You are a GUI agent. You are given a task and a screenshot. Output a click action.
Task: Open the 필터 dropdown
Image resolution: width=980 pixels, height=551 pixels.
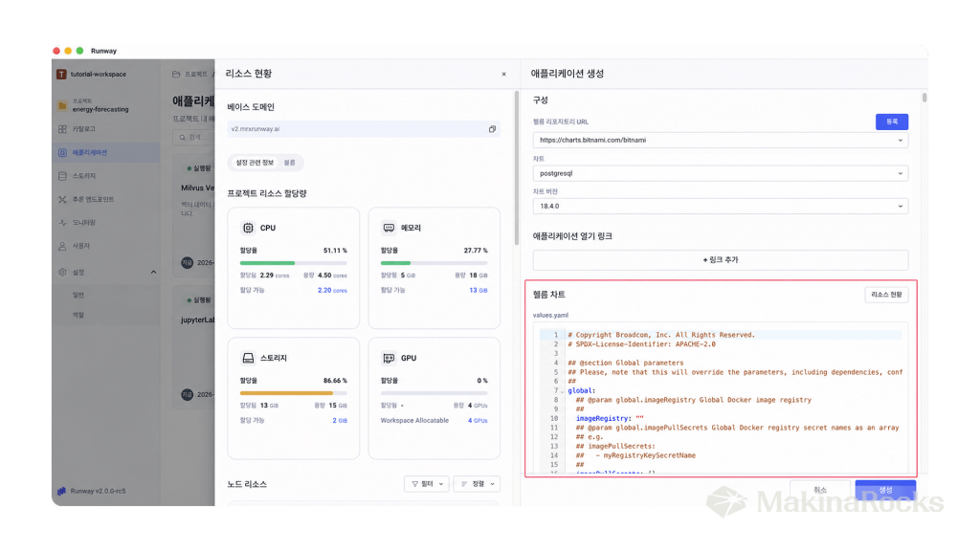pyautogui.click(x=427, y=484)
